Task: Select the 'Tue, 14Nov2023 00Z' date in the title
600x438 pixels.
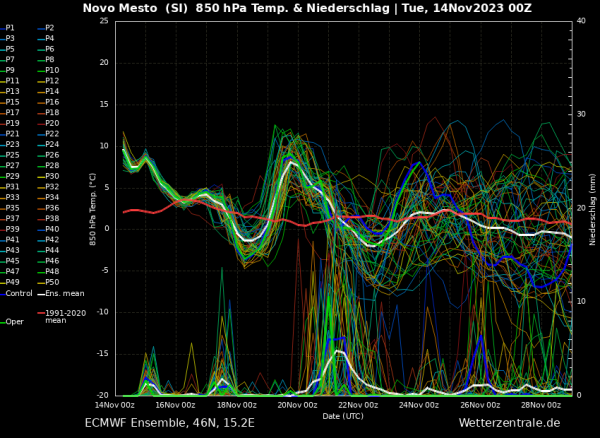Action: (467, 8)
